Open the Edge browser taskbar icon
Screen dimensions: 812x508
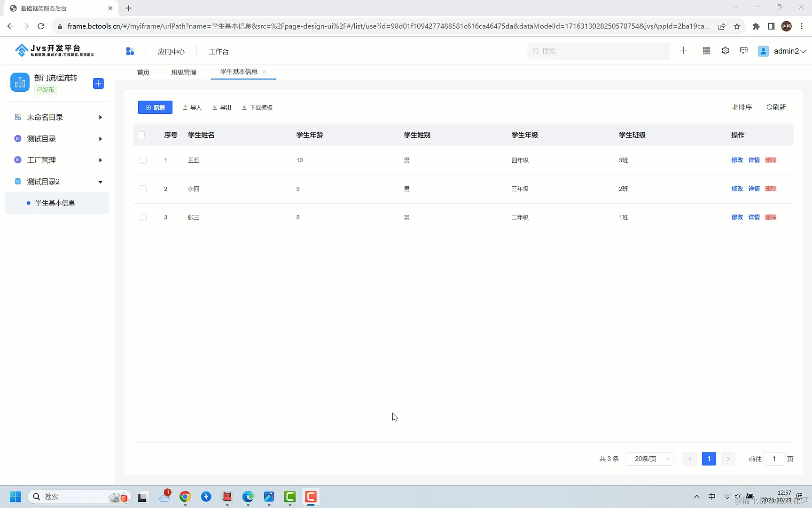point(248,497)
